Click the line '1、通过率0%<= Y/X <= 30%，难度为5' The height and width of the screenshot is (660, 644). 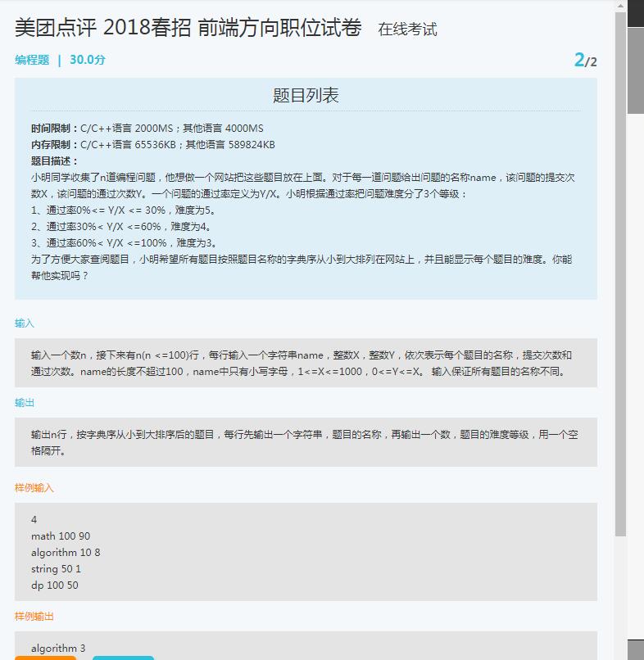click(x=123, y=210)
